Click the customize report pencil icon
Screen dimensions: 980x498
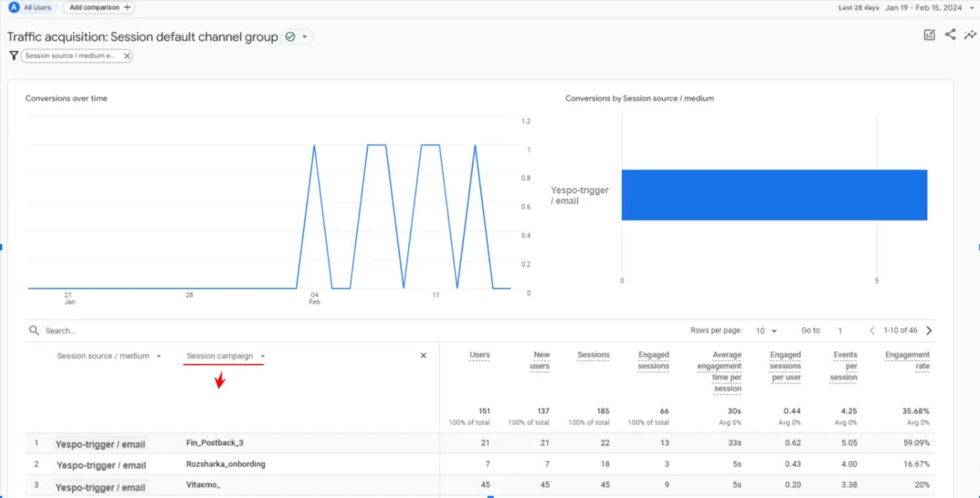tap(930, 35)
